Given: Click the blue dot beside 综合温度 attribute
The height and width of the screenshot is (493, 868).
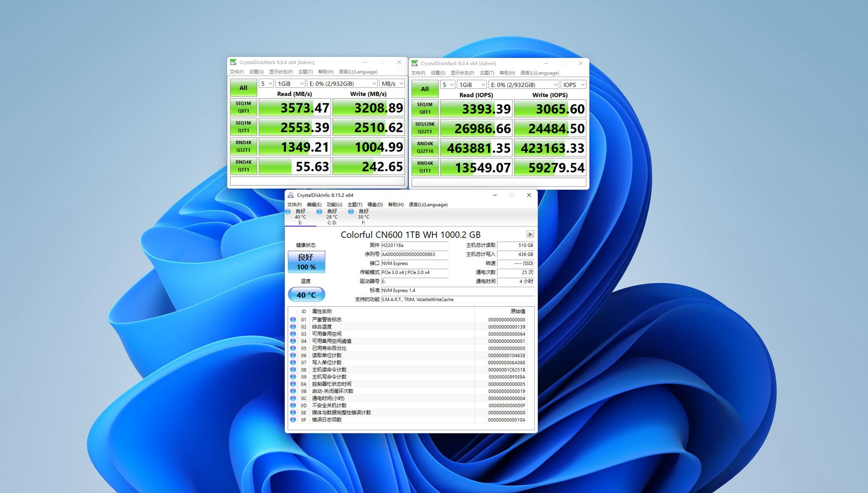Looking at the screenshot, I should coord(293,327).
